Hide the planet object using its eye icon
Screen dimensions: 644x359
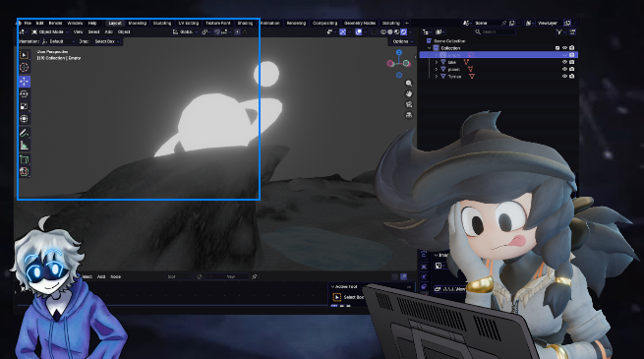pos(564,69)
